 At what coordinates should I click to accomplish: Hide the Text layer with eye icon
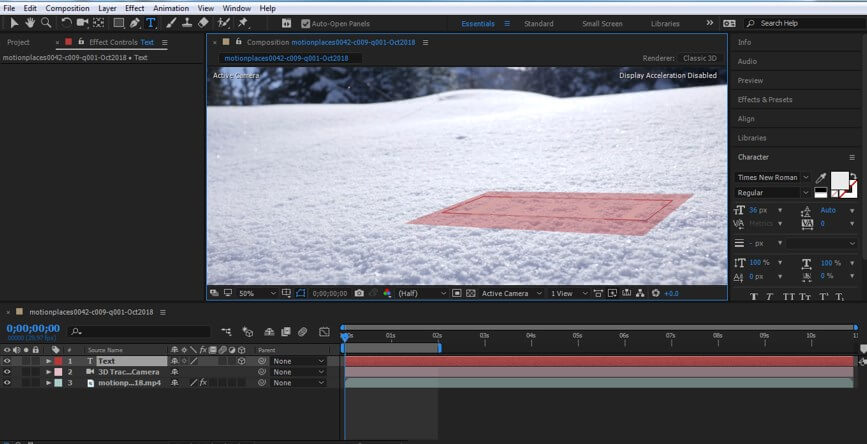tap(7, 361)
